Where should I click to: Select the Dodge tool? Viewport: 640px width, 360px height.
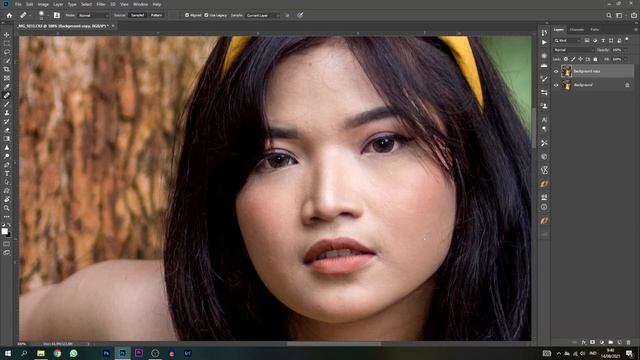[x=7, y=156]
